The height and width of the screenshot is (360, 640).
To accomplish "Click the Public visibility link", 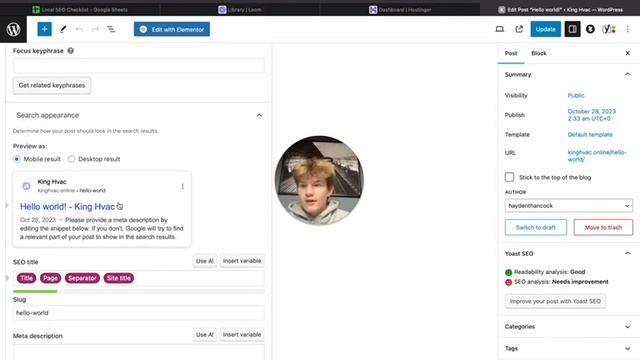I will [x=576, y=96].
